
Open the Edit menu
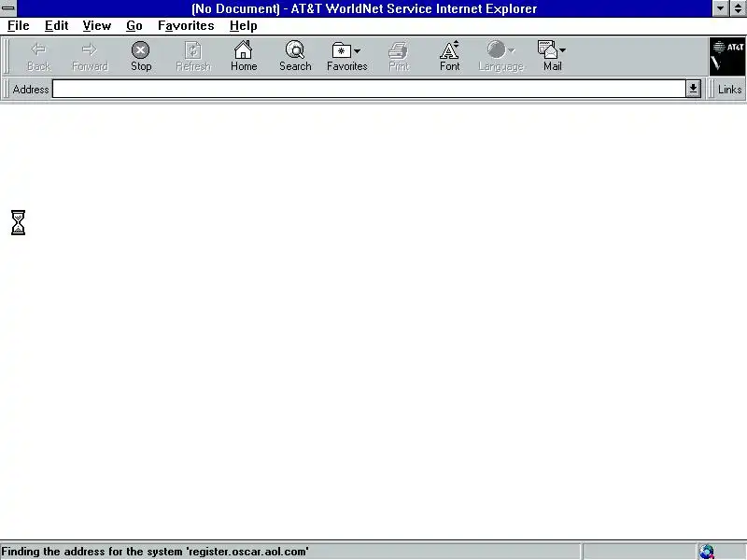(56, 26)
